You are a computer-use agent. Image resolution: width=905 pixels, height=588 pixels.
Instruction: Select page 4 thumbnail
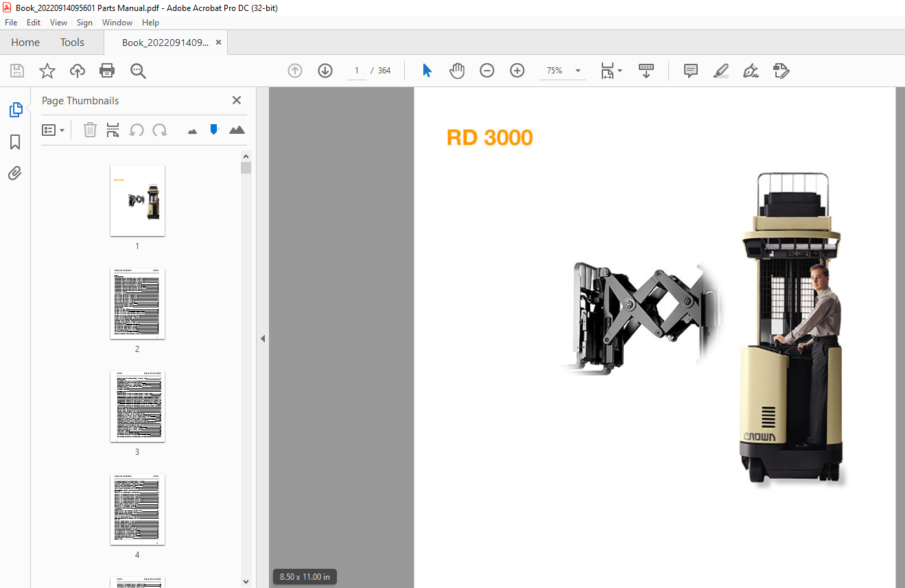point(137,509)
